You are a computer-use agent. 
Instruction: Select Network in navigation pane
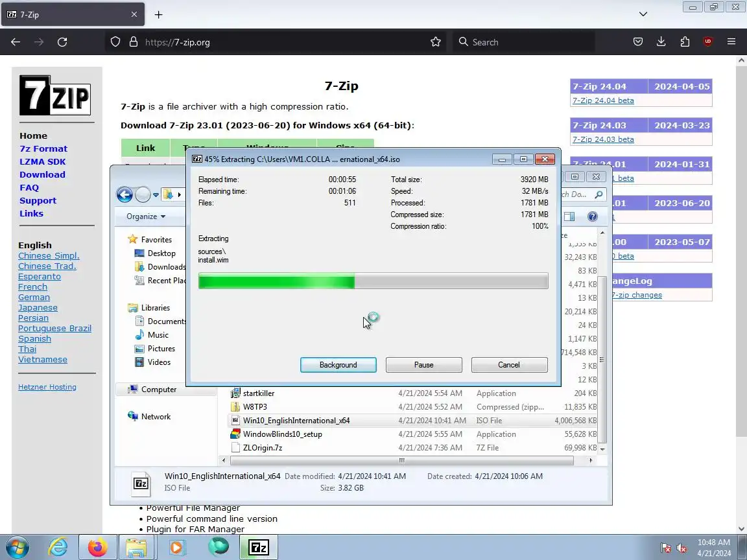tap(149, 417)
